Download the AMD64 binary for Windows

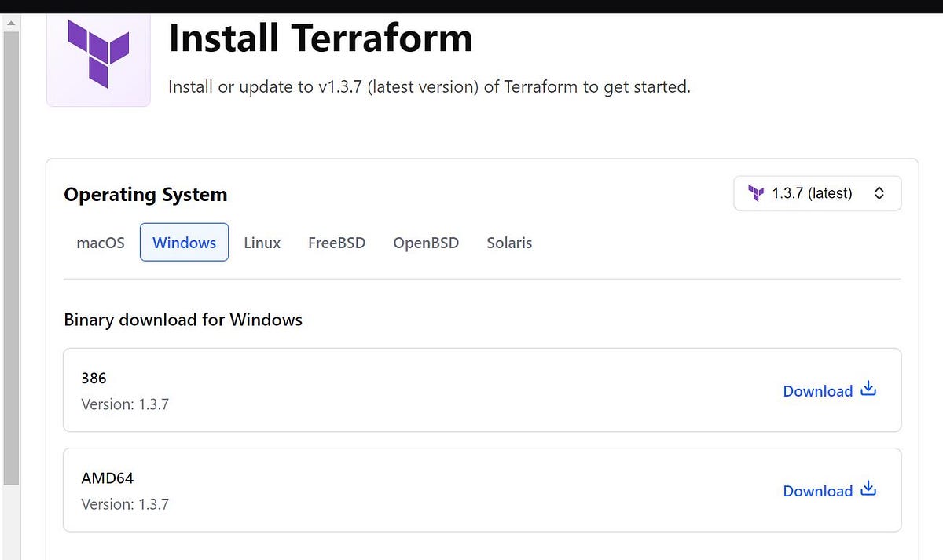(817, 490)
